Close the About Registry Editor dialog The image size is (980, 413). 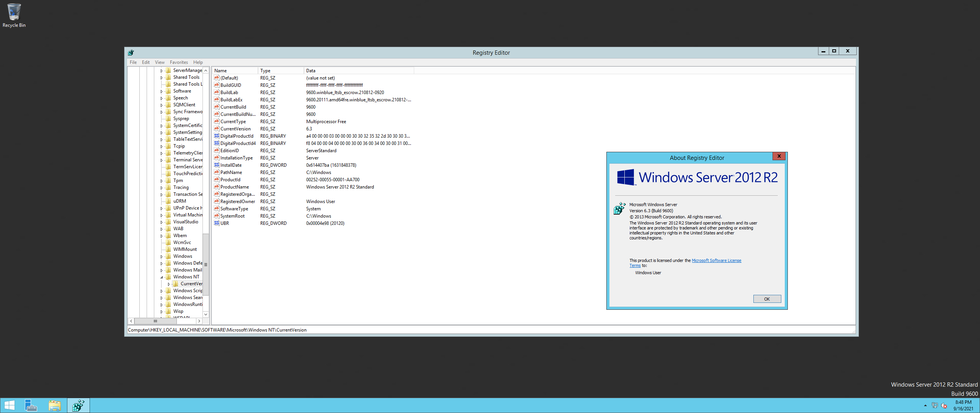click(x=779, y=156)
